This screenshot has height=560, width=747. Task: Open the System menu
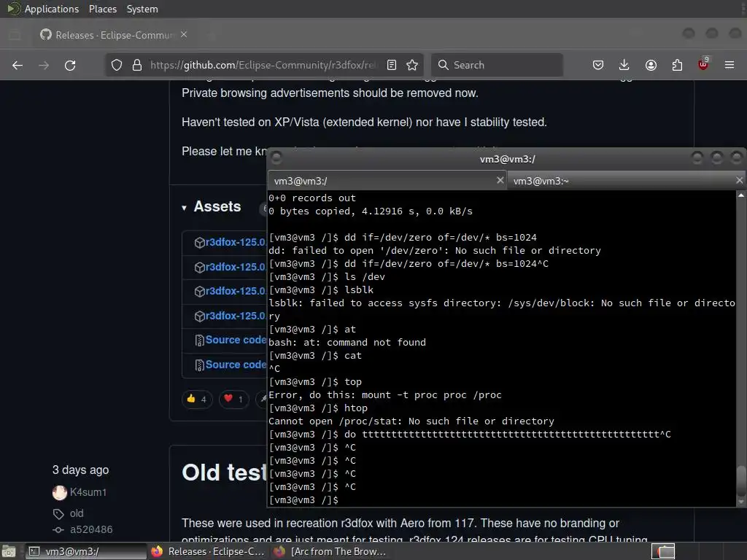coord(142,9)
